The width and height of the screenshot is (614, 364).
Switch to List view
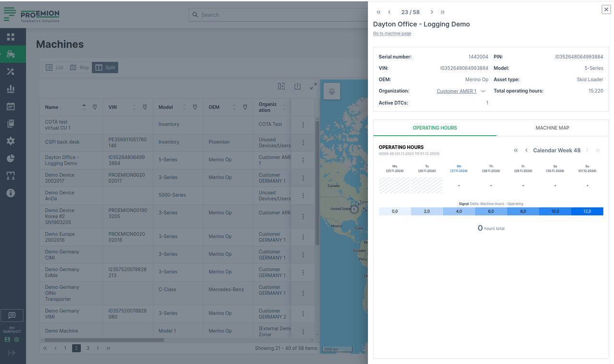point(54,68)
